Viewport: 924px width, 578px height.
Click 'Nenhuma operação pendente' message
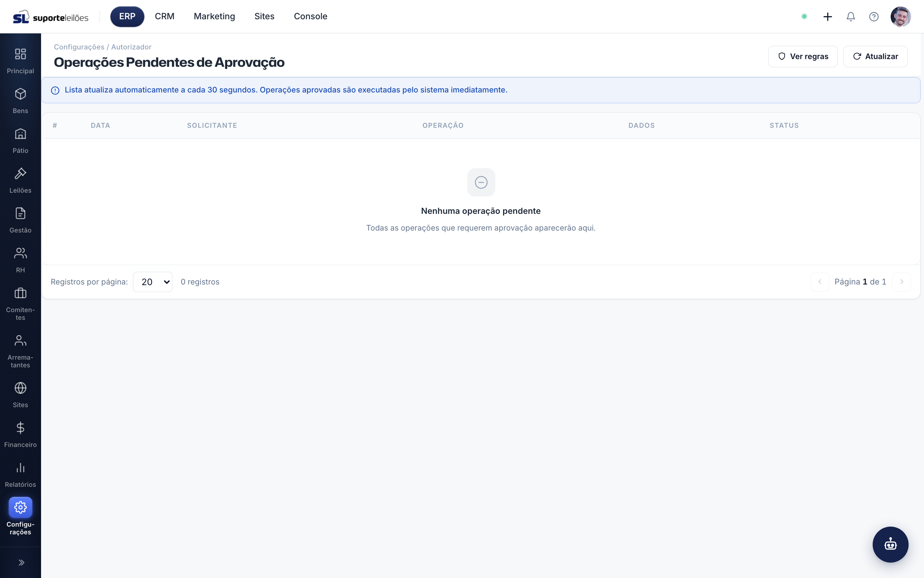coord(481,211)
